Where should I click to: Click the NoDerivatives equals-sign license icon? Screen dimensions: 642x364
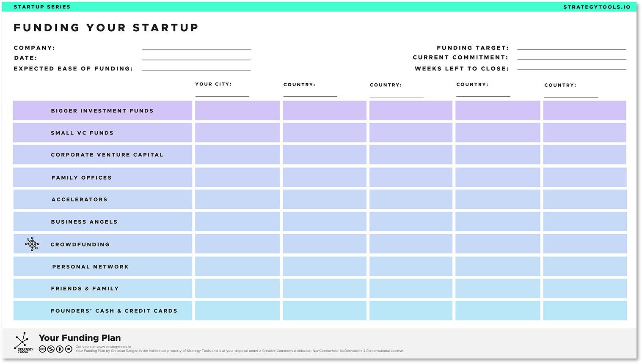tap(69, 349)
